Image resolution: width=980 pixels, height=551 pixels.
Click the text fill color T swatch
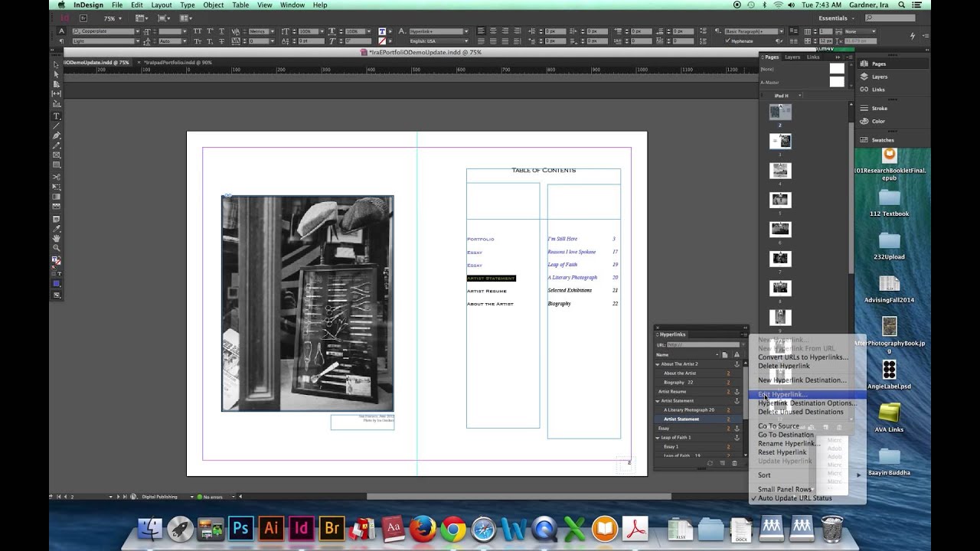(x=383, y=31)
